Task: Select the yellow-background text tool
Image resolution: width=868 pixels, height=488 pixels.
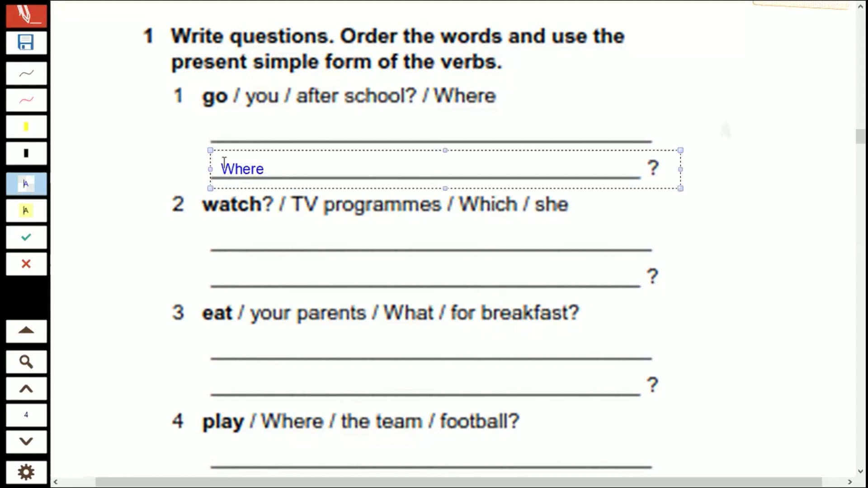Action: point(26,211)
